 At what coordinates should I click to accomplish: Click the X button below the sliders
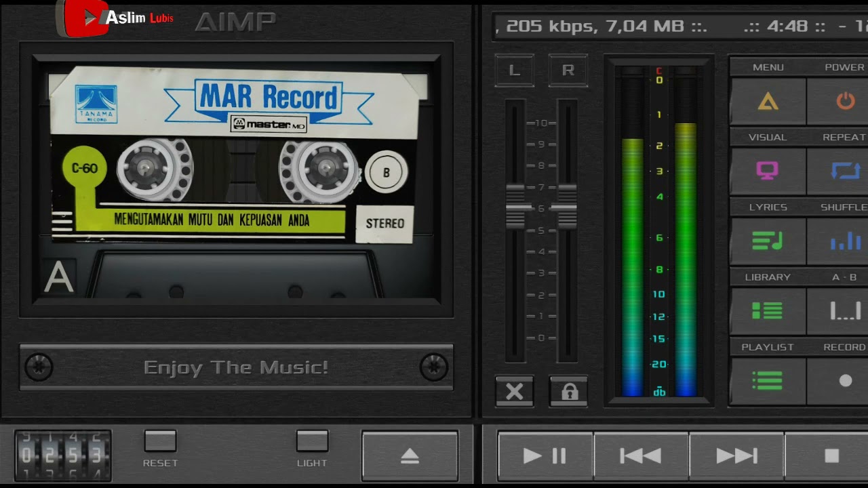pos(515,392)
